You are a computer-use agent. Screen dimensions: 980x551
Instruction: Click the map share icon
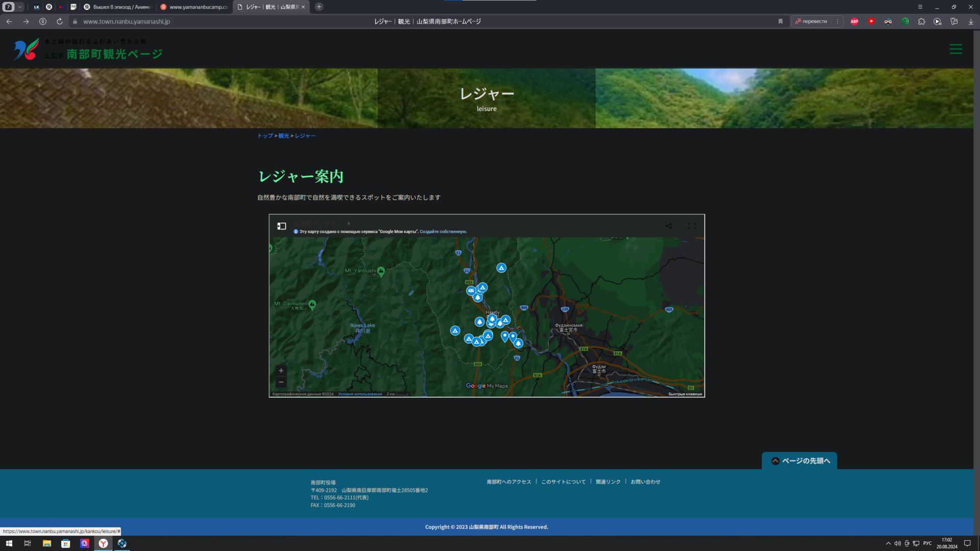pos(669,226)
